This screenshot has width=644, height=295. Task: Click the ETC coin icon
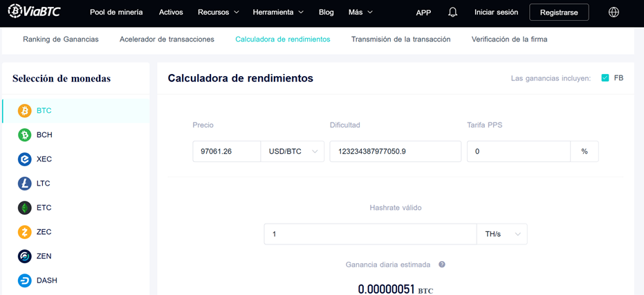pyautogui.click(x=25, y=208)
